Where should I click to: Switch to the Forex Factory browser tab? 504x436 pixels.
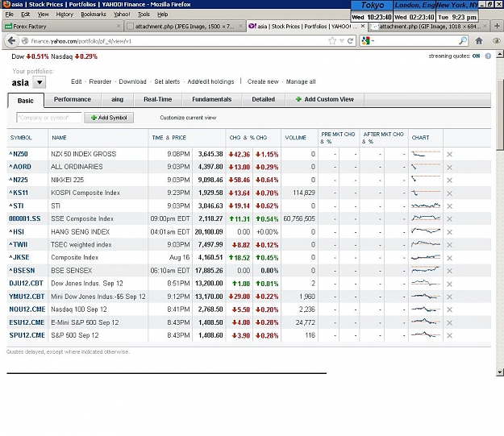[61, 26]
